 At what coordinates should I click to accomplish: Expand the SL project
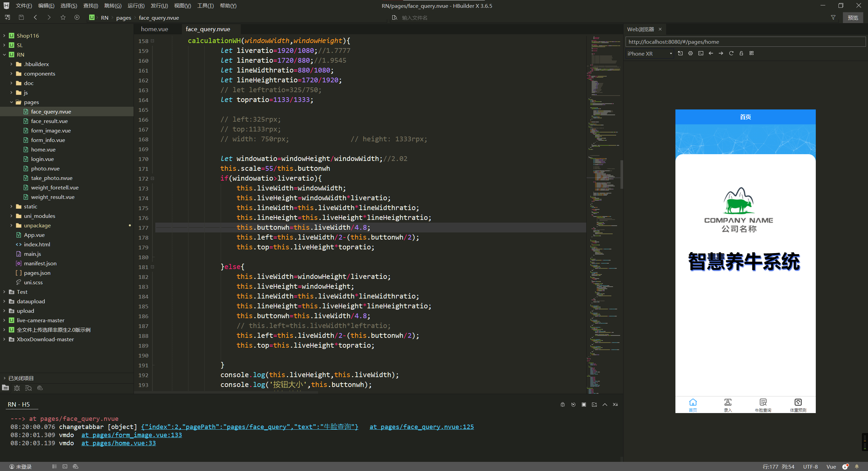[x=4, y=45]
